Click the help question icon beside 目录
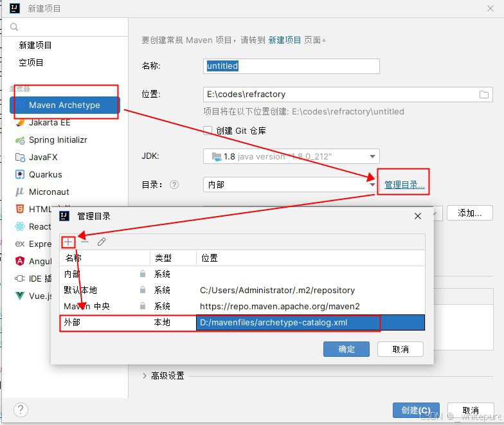The width and height of the screenshot is (504, 425). click(174, 185)
